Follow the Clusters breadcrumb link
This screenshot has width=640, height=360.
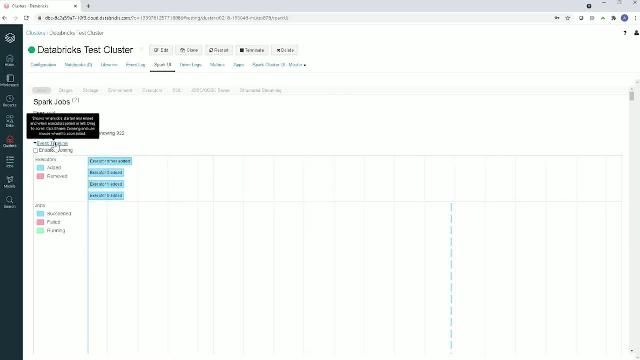[x=36, y=33]
